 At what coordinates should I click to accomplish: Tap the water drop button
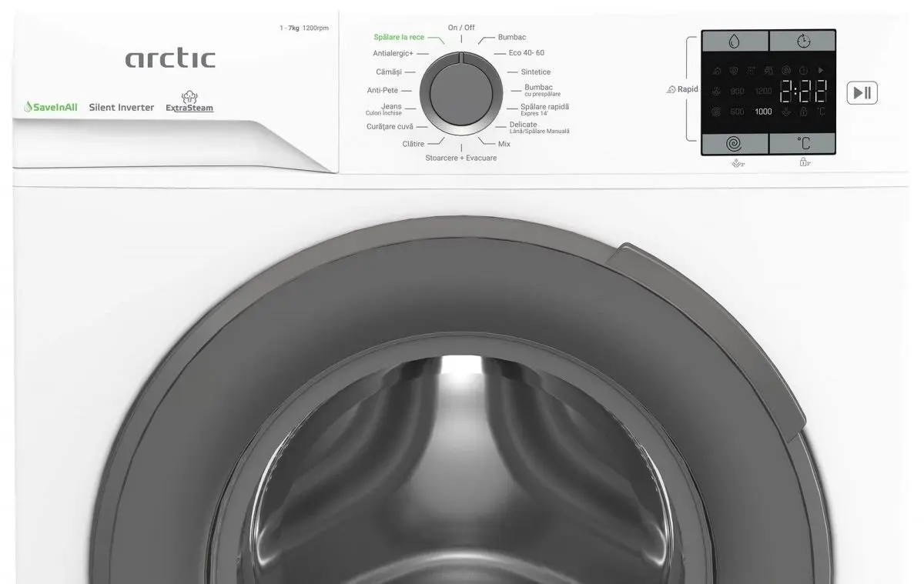click(x=735, y=41)
